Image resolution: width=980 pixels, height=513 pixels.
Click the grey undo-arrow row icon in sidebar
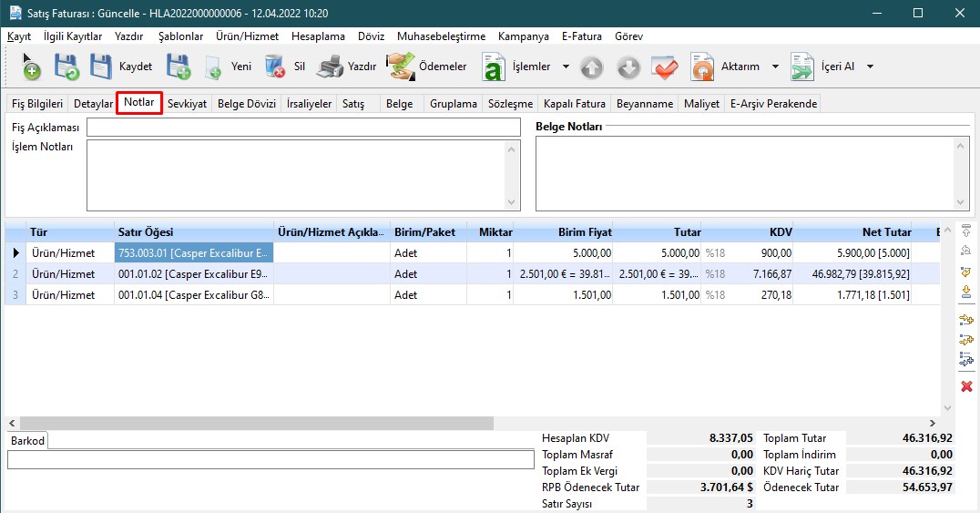tap(966, 251)
